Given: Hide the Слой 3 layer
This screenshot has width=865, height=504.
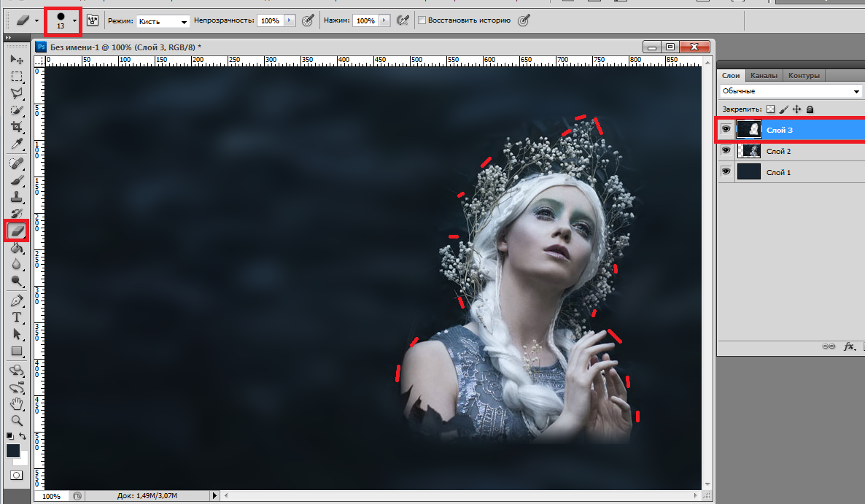Looking at the screenshot, I should coord(726,130).
